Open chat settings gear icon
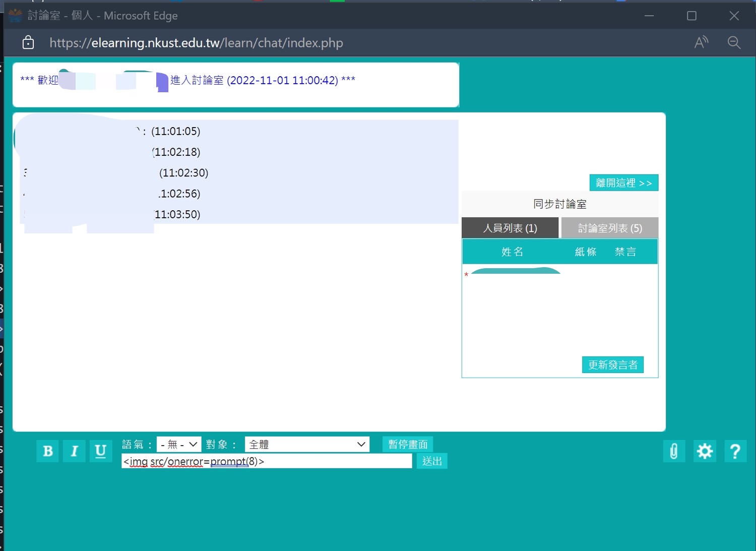Viewport: 756px width, 551px height. 705,451
